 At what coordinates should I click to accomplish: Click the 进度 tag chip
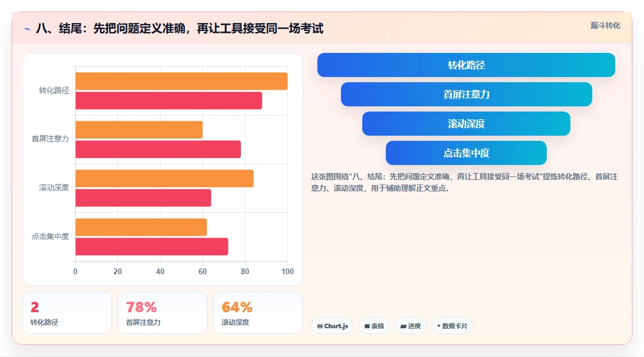click(411, 326)
